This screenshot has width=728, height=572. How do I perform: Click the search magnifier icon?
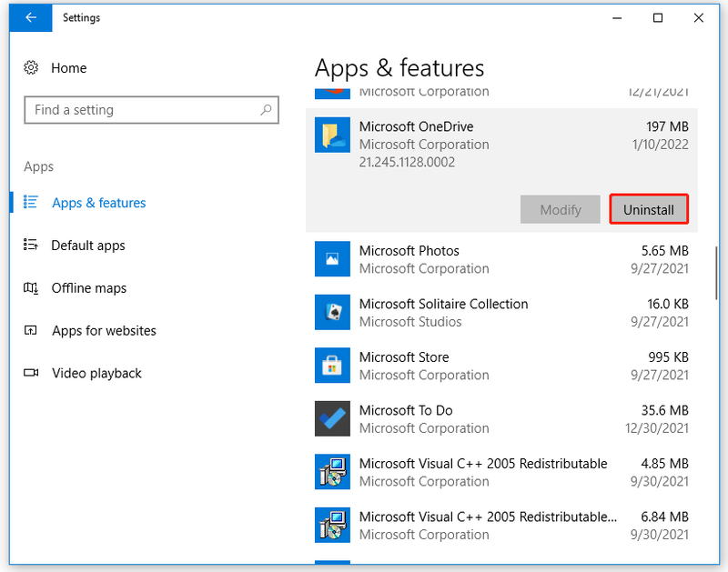[x=266, y=110]
